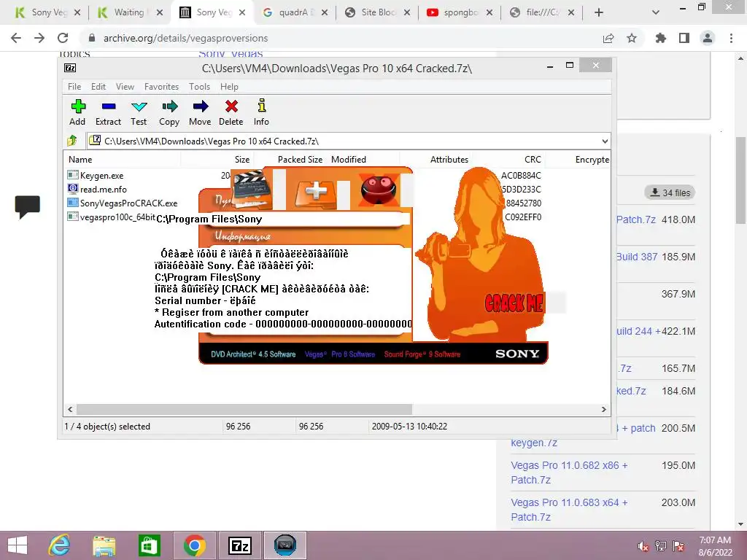Viewport: 747px width, 560px height.
Task: Switch to the file:///C:/ browser tab
Action: point(541,12)
